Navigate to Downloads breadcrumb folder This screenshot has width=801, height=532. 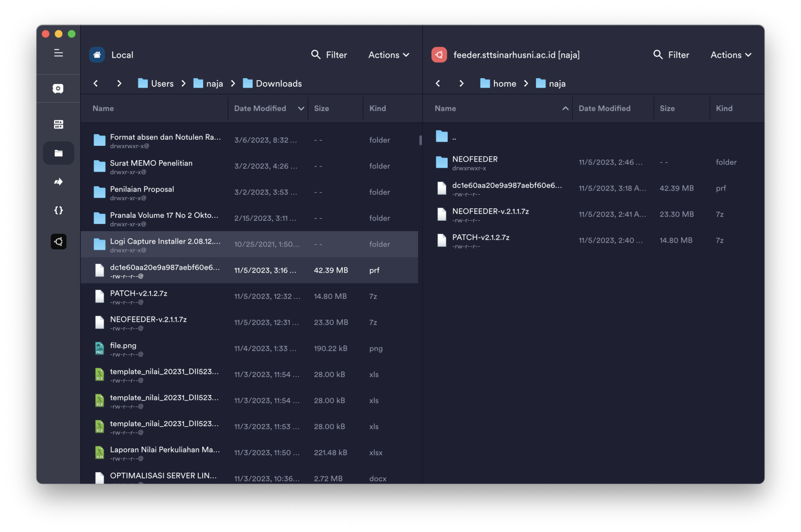[x=272, y=83]
